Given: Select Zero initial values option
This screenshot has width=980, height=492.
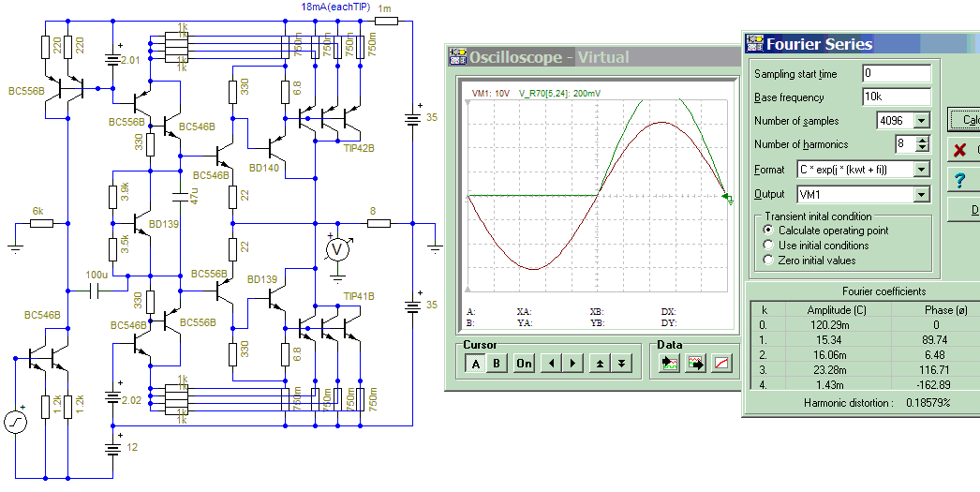Looking at the screenshot, I should pos(769,261).
